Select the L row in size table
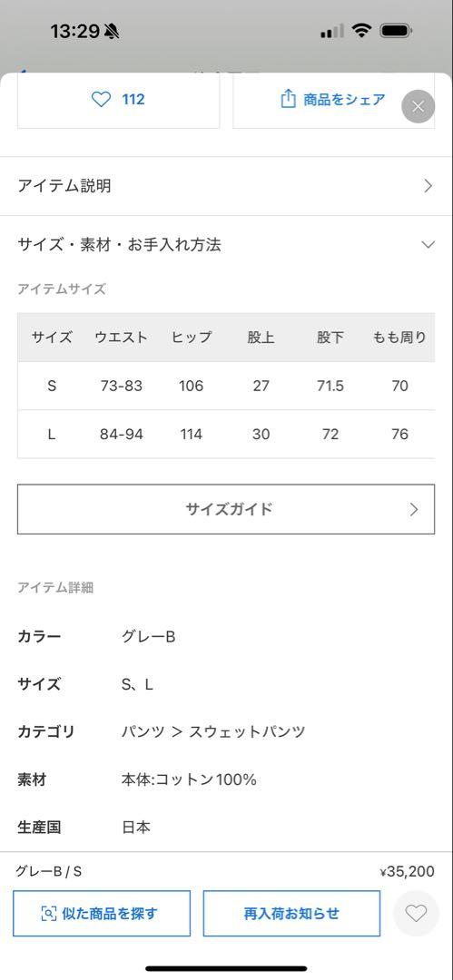Viewport: 453px width, 980px height. tap(226, 435)
